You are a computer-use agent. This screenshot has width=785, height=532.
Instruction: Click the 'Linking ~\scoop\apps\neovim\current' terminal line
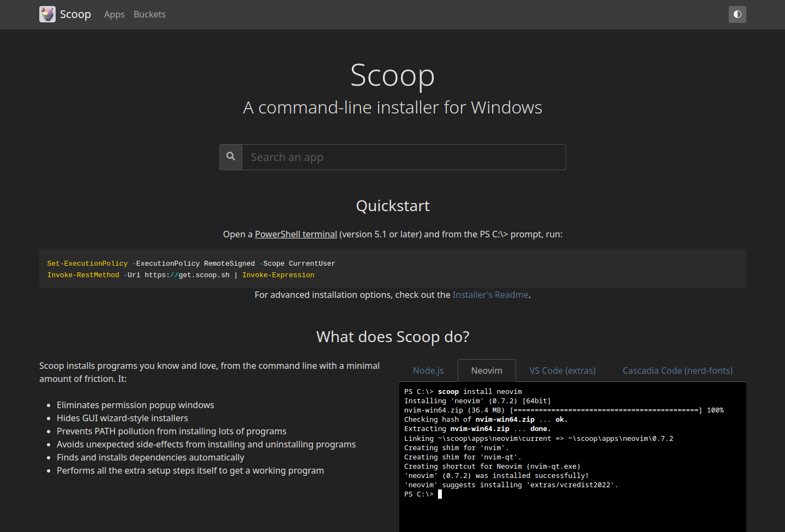tap(538, 439)
